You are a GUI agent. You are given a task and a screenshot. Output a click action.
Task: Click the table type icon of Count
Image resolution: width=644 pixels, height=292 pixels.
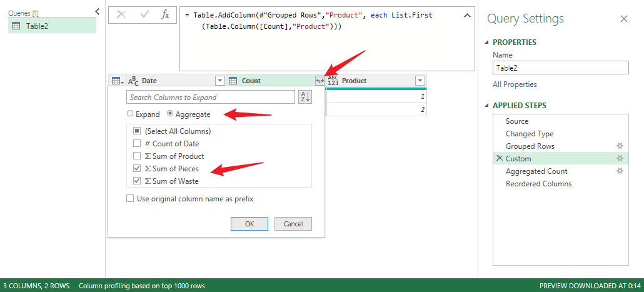(233, 81)
